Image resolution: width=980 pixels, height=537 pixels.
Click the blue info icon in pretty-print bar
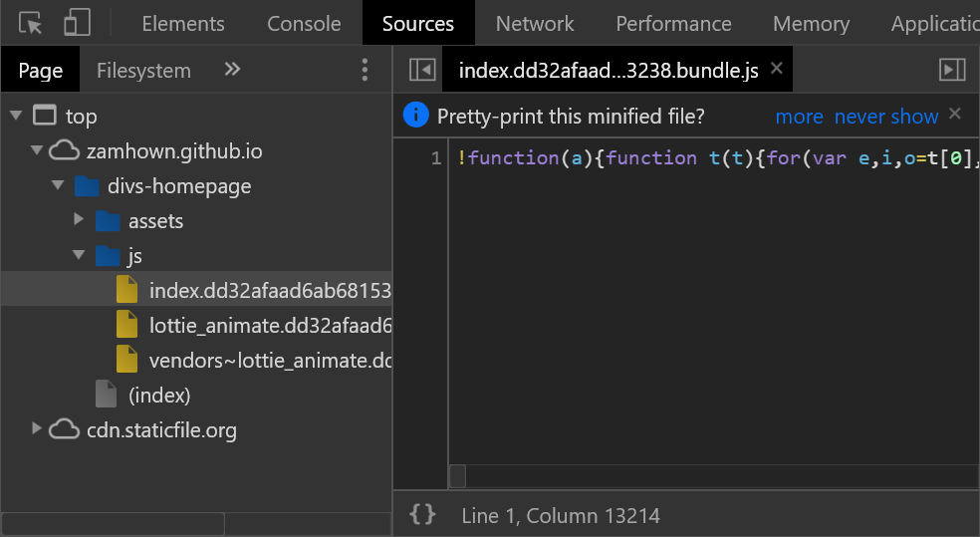pos(415,115)
